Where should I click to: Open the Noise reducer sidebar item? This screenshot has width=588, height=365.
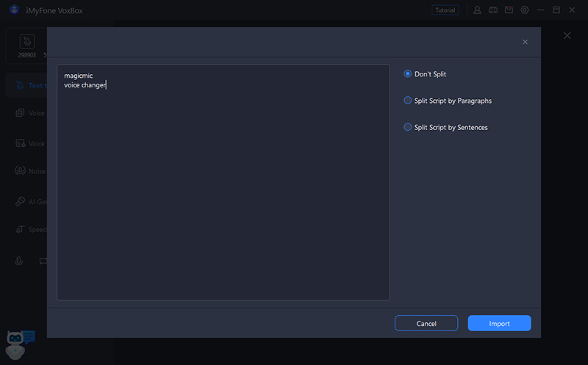[30, 171]
